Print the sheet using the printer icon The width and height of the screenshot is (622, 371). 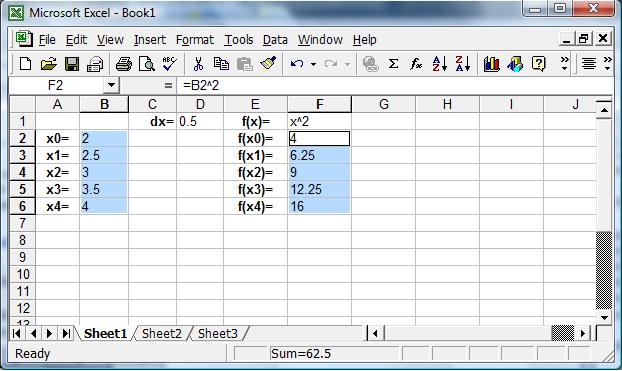pos(124,63)
